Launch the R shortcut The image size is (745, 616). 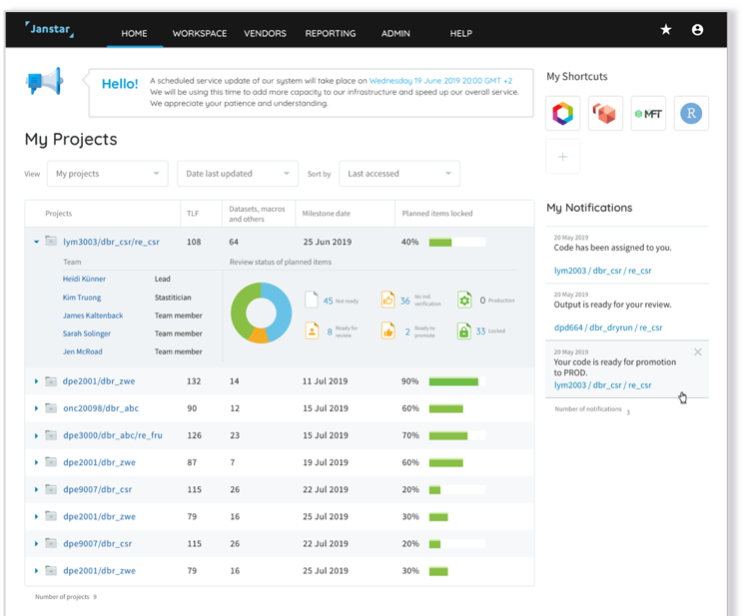point(691,114)
